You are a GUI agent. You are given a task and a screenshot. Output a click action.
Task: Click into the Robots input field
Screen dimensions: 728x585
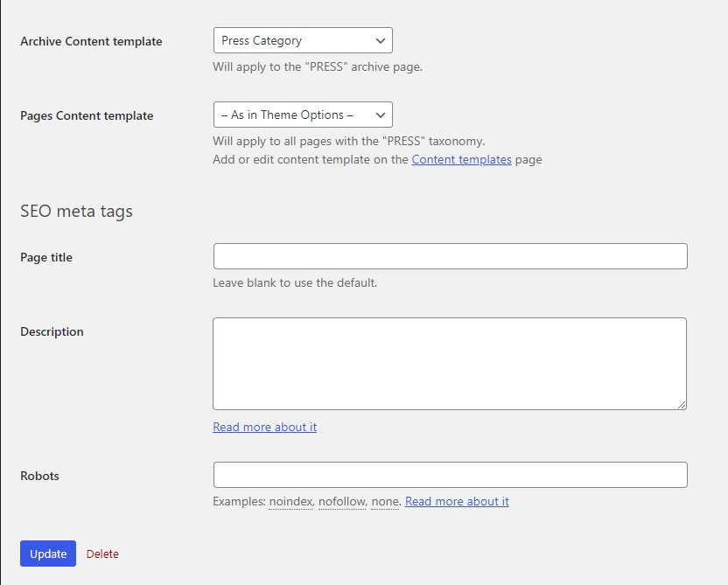click(450, 475)
